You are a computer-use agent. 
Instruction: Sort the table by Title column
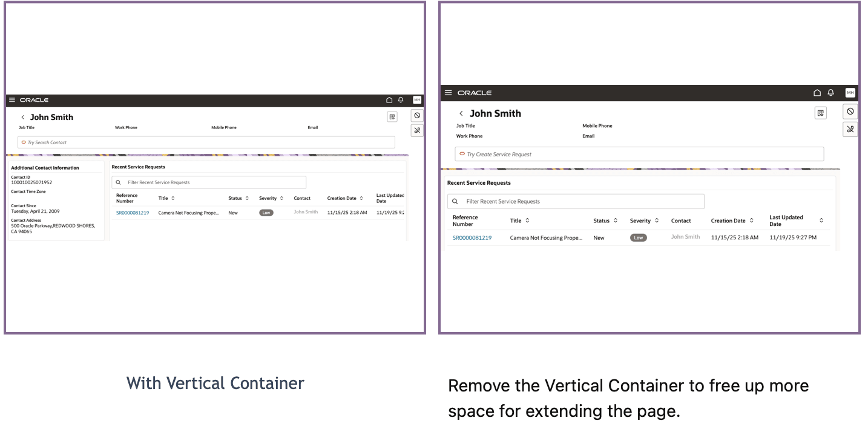click(x=528, y=220)
